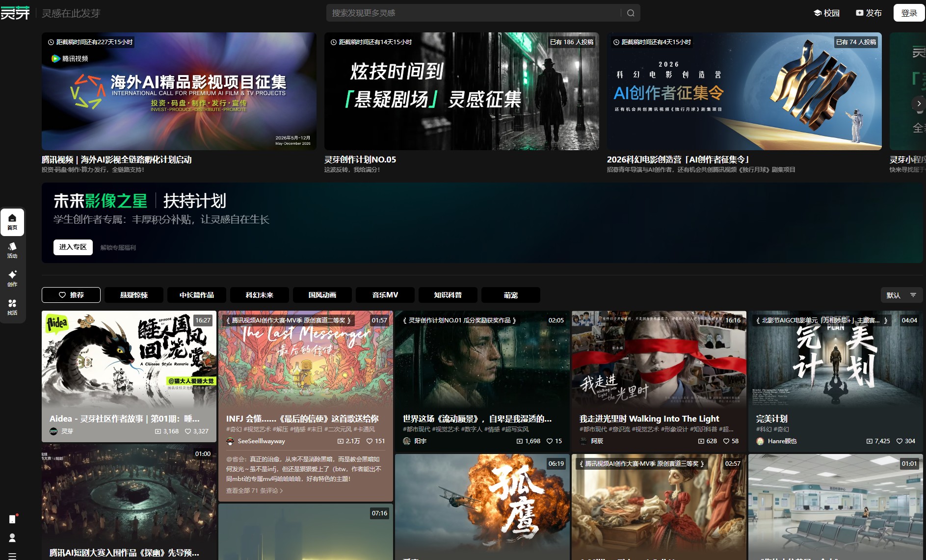Click the 灵芽 author avatar on Aidea card
The height and width of the screenshot is (560, 926).
click(53, 431)
